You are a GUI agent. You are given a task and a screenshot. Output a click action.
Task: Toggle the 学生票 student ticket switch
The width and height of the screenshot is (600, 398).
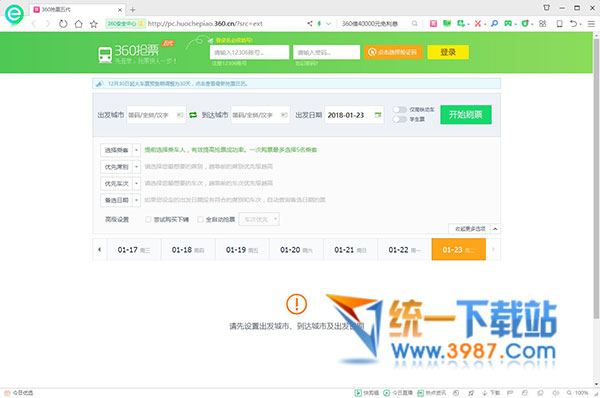pos(399,119)
